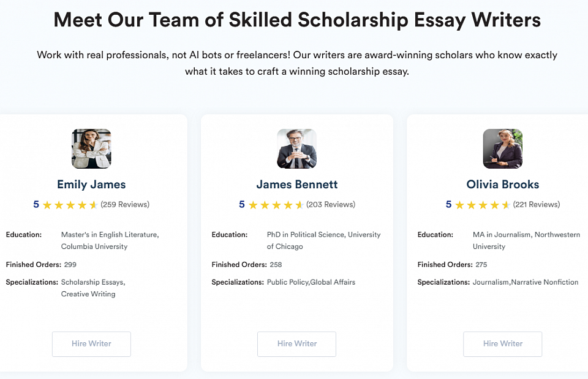Click the 221 Reviews count text
Viewport: 588px width, 379px height.
tap(537, 204)
